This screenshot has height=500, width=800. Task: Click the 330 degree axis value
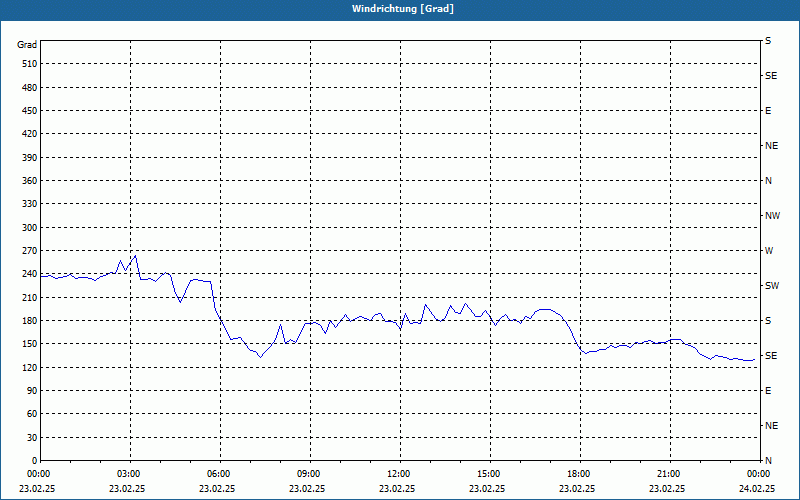tap(30, 204)
